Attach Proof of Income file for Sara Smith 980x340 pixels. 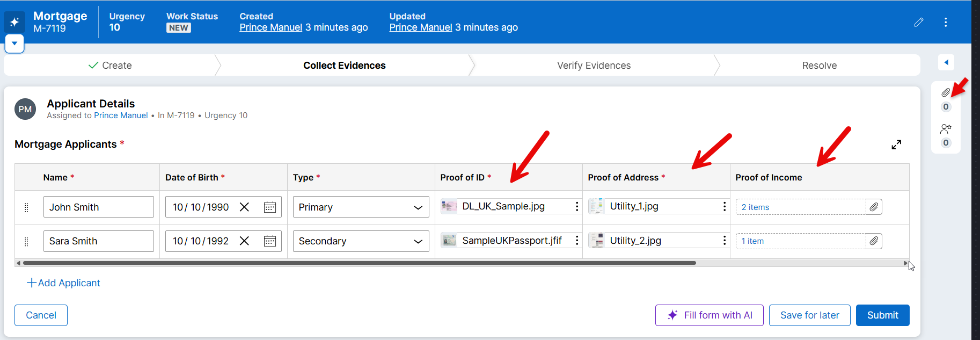coord(874,241)
